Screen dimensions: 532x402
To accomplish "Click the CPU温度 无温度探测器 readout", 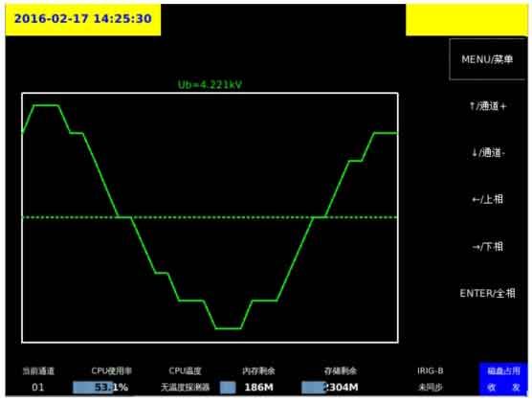I will [x=186, y=388].
